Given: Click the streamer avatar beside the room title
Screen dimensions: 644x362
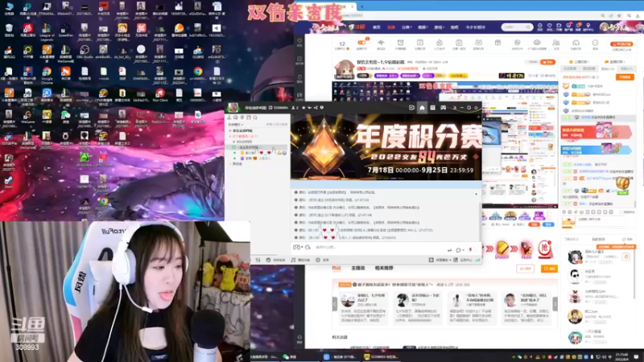Looking at the screenshot, I should pyautogui.click(x=345, y=70).
